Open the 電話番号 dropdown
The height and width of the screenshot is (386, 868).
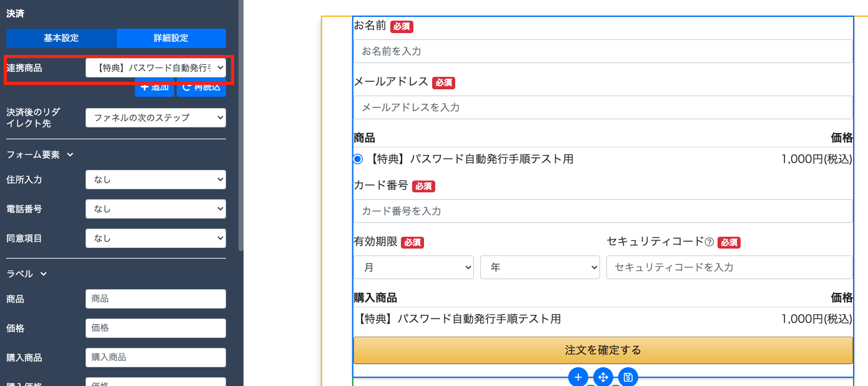(155, 209)
